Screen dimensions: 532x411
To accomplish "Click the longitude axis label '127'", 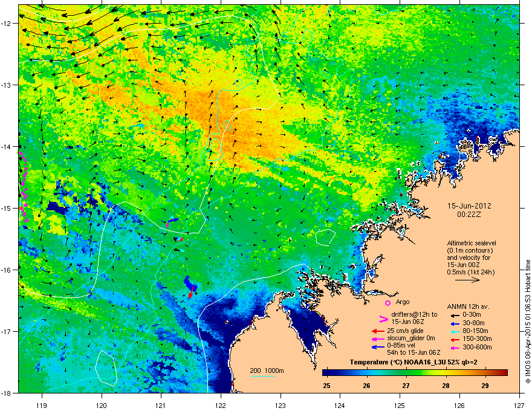I will click(519, 405).
